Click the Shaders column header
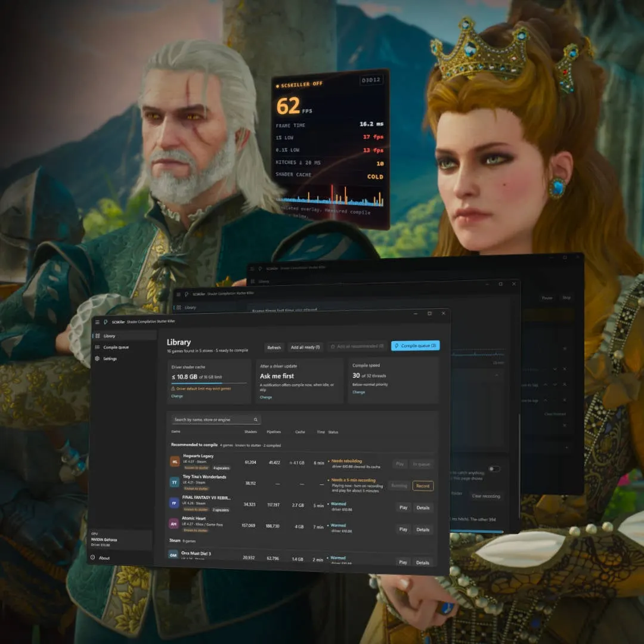644x644 pixels. (250, 432)
